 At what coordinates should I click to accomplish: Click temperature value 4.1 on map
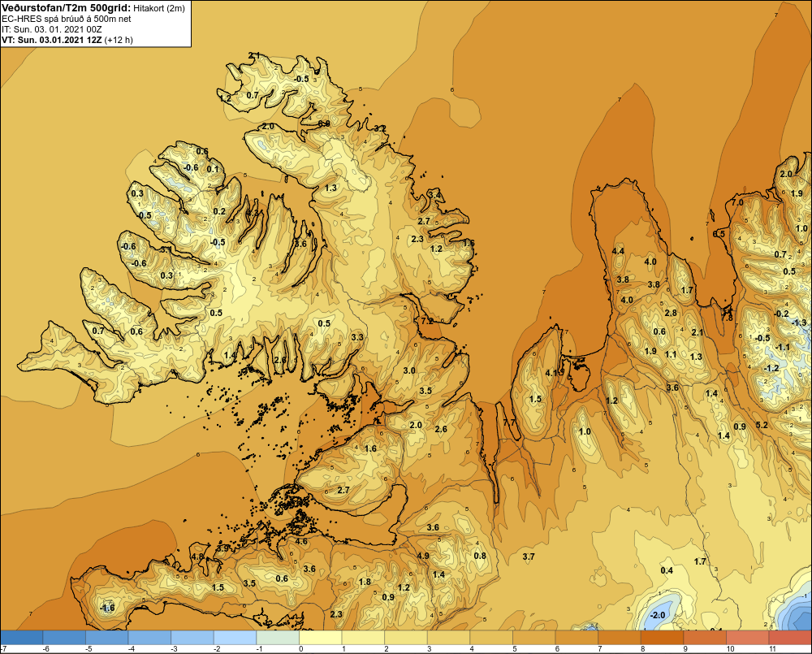click(x=551, y=373)
